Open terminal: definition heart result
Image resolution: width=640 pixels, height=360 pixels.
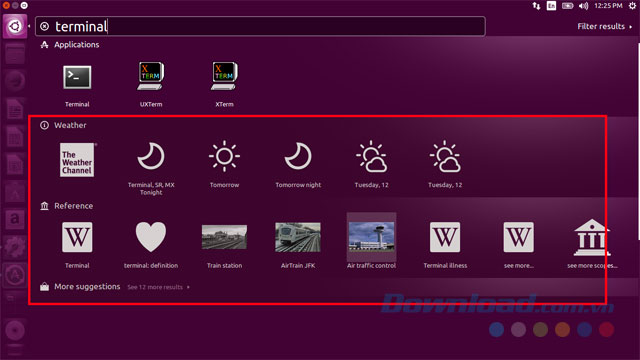coord(151,237)
